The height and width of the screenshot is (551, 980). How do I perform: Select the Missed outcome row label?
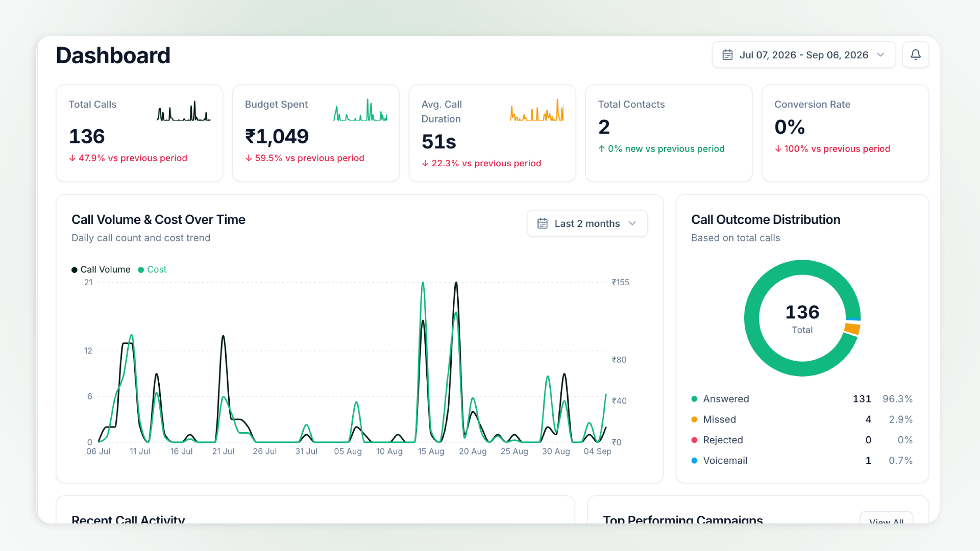719,419
